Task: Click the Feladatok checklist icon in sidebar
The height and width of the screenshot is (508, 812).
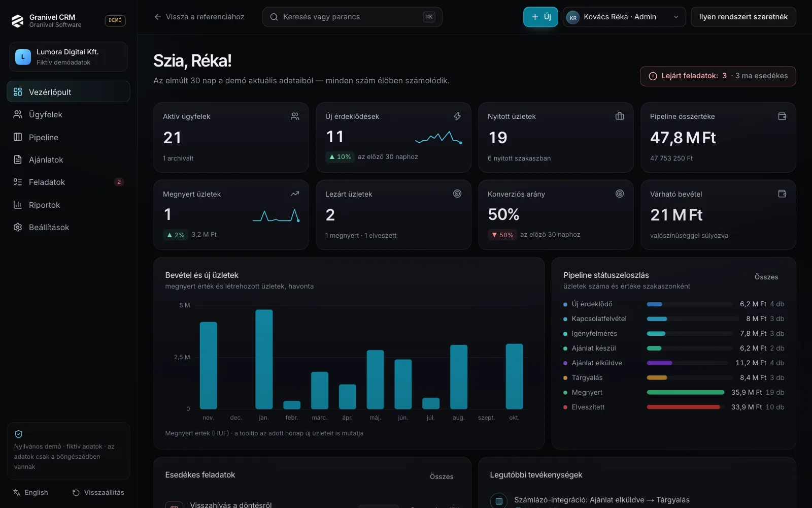Action: (18, 182)
